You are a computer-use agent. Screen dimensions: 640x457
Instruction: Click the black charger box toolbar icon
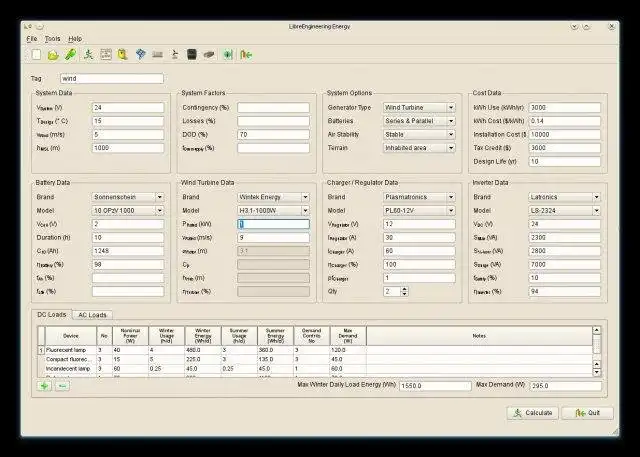pyautogui.click(x=191, y=54)
